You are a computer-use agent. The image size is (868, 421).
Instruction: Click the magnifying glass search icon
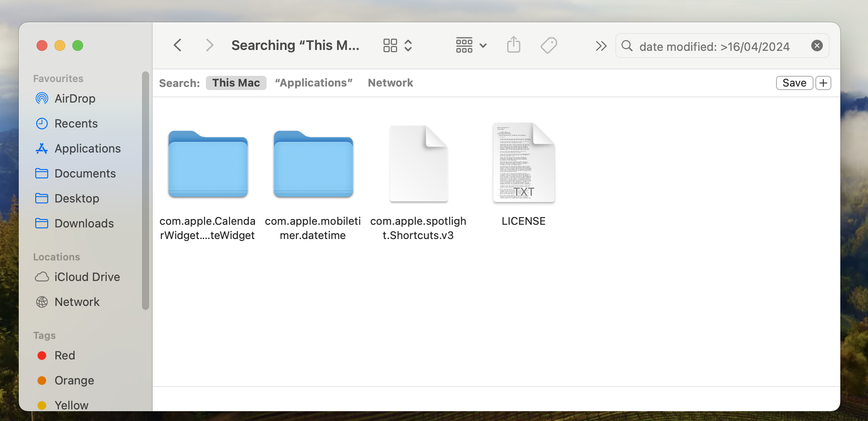[x=627, y=45]
